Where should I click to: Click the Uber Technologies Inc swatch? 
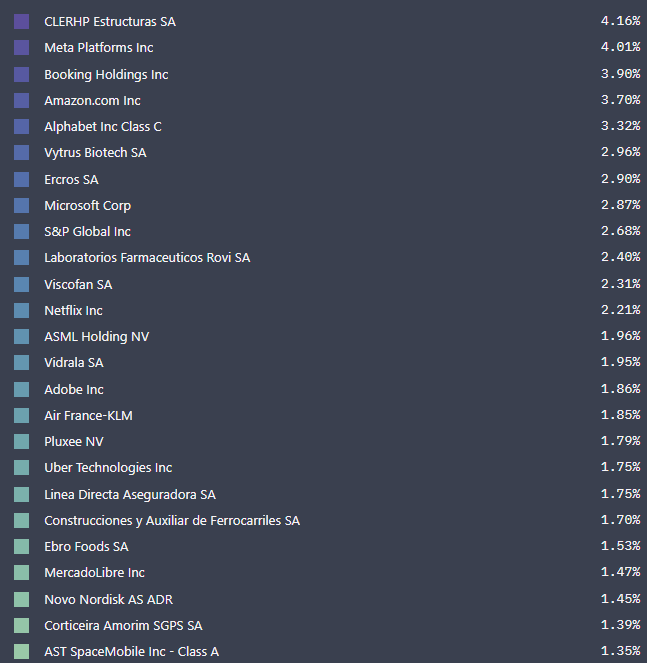point(22,468)
